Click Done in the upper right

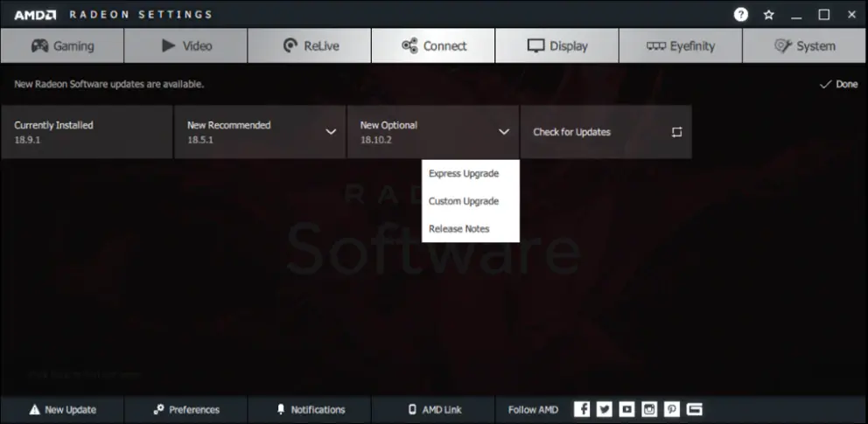click(838, 84)
